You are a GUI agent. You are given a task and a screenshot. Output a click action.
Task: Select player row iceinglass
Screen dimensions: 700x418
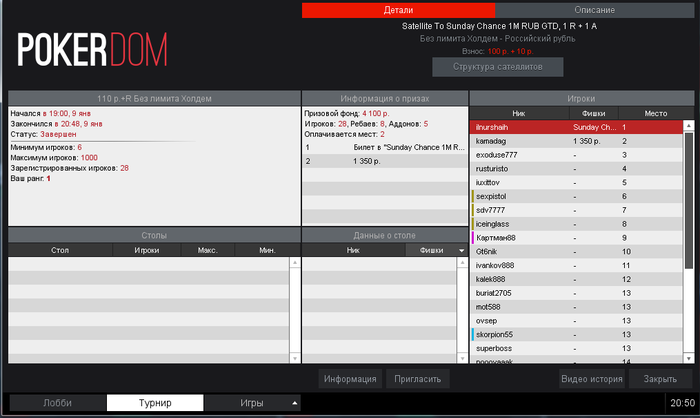pyautogui.click(x=576, y=224)
